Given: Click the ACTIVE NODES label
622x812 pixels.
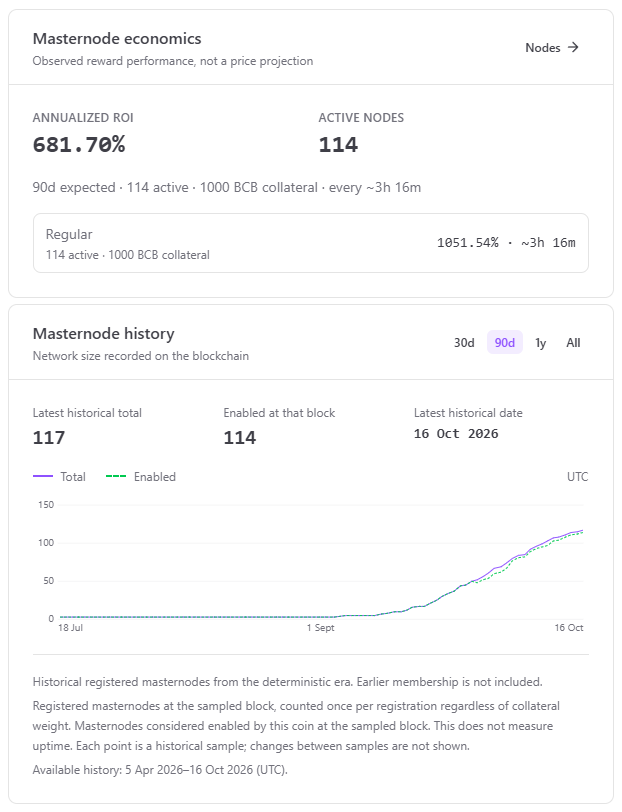Looking at the screenshot, I should click(x=361, y=118).
